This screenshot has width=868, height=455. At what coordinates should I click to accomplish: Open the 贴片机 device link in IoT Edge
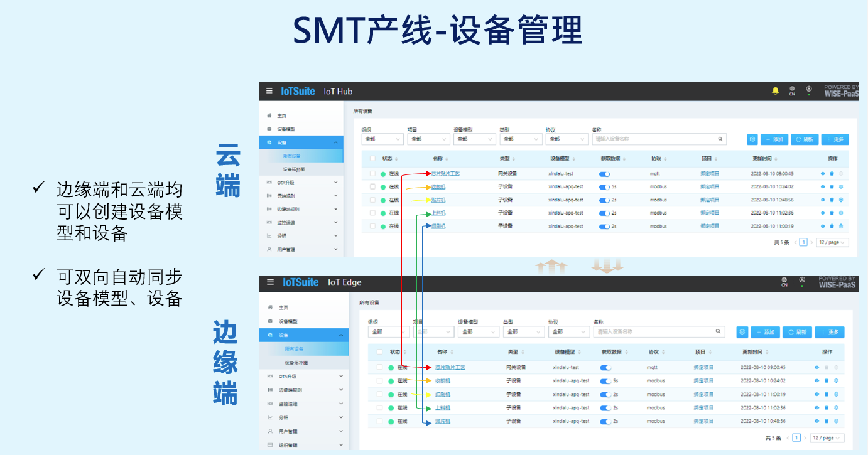443,421
